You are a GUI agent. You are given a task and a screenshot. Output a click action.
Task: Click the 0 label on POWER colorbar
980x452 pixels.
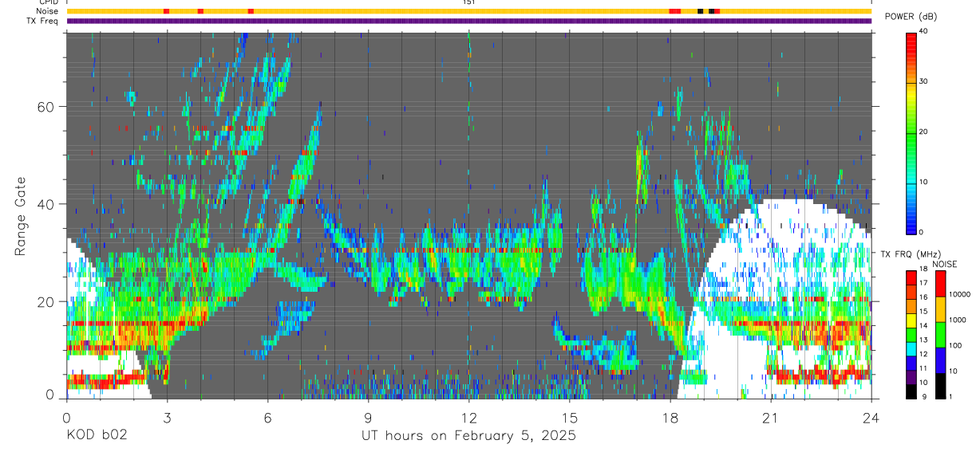pos(921,232)
